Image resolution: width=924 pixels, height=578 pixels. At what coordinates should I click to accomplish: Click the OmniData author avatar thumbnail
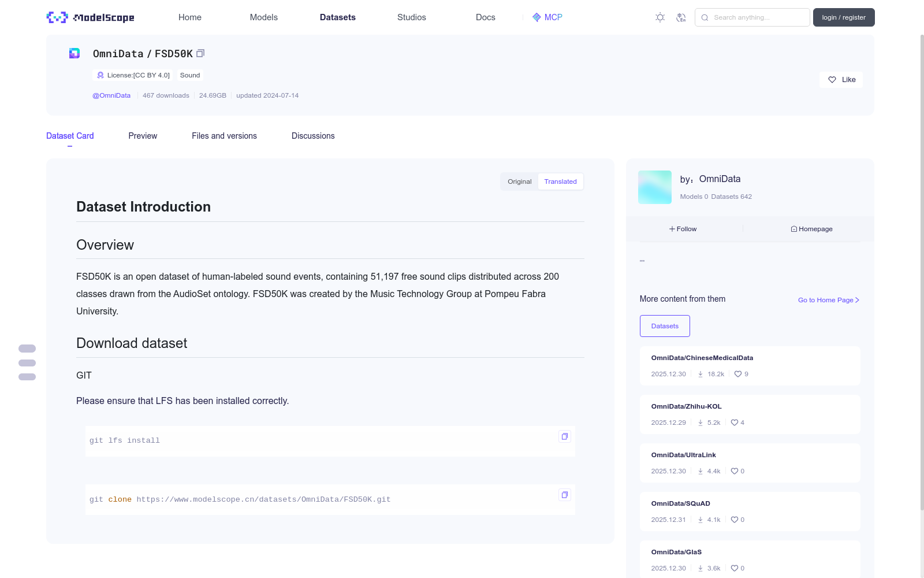(x=655, y=187)
